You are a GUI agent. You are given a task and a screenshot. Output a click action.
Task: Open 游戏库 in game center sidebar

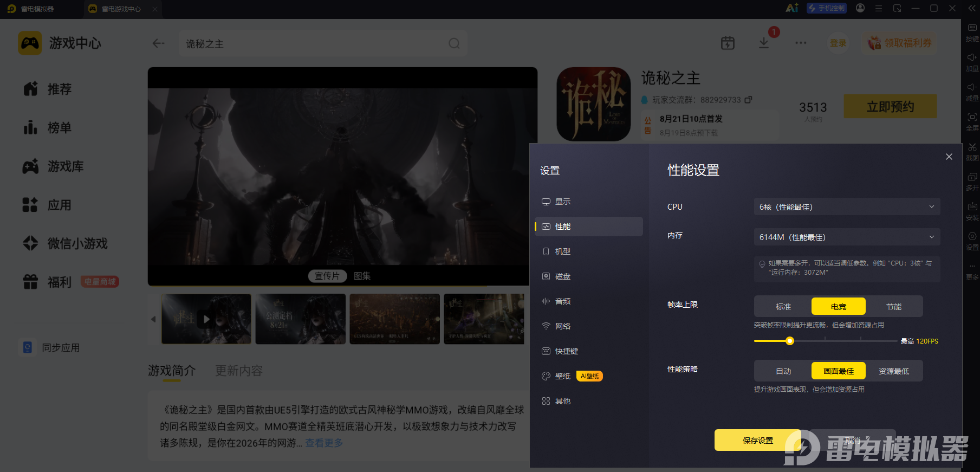(53, 166)
